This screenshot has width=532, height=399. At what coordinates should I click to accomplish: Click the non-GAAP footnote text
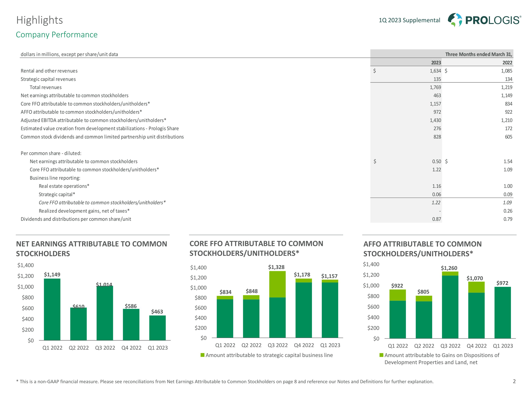coord(225,381)
